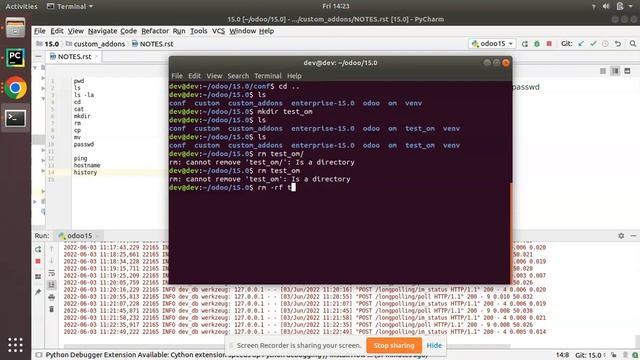Viewport: 640px width, 360px height.
Task: Hide the Run panel
Action: [633, 236]
